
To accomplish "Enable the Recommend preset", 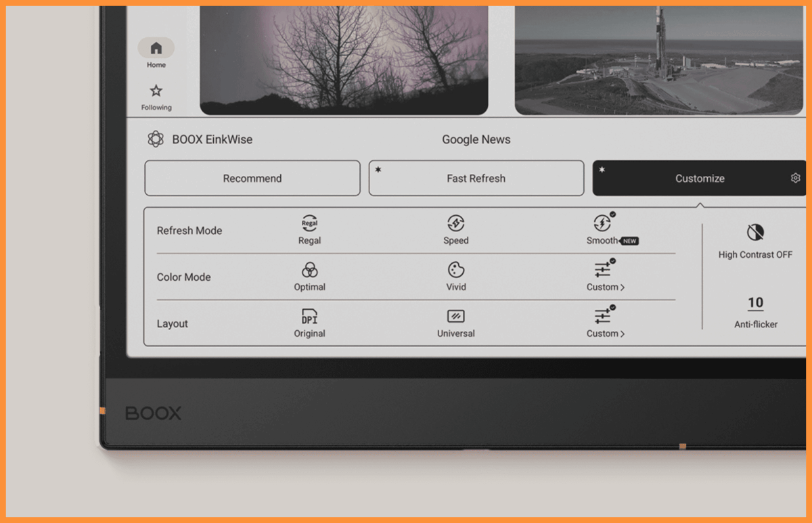I will pos(252,178).
